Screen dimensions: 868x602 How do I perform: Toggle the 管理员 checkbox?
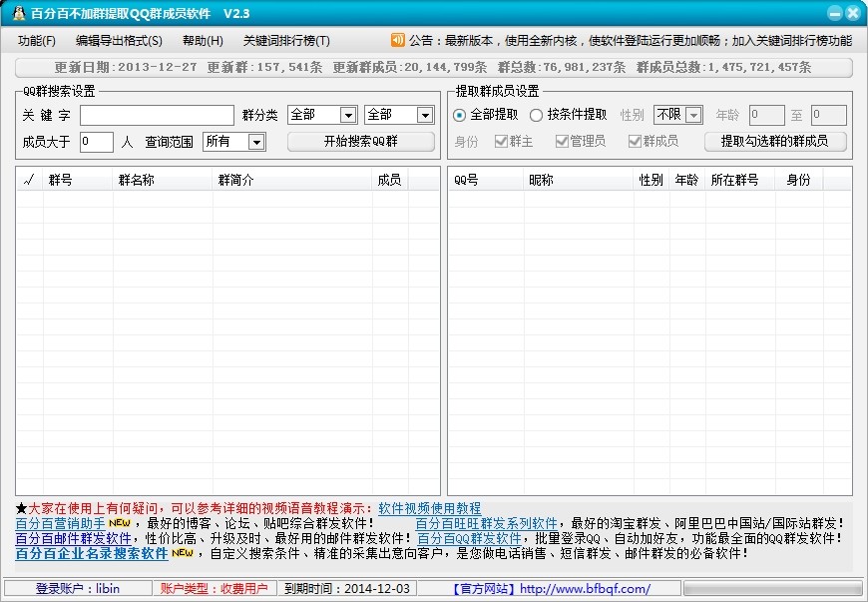[562, 142]
